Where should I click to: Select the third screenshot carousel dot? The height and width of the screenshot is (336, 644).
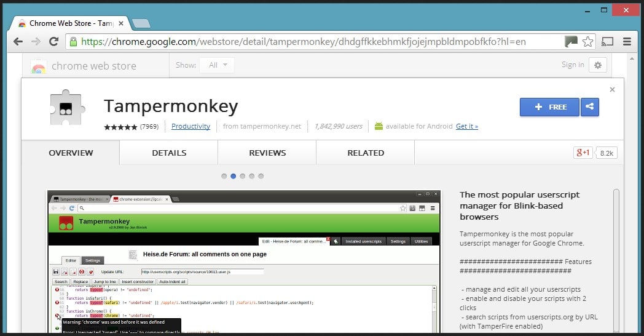243,176
